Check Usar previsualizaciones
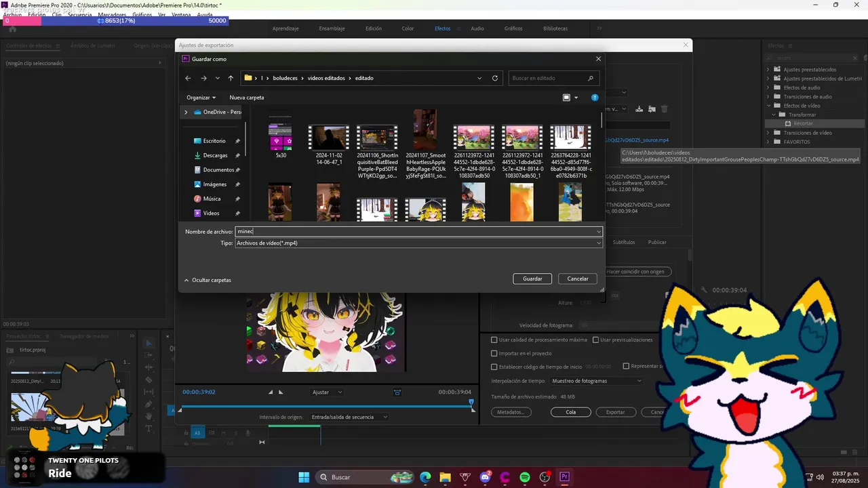This screenshot has height=488, width=868. coord(596,340)
